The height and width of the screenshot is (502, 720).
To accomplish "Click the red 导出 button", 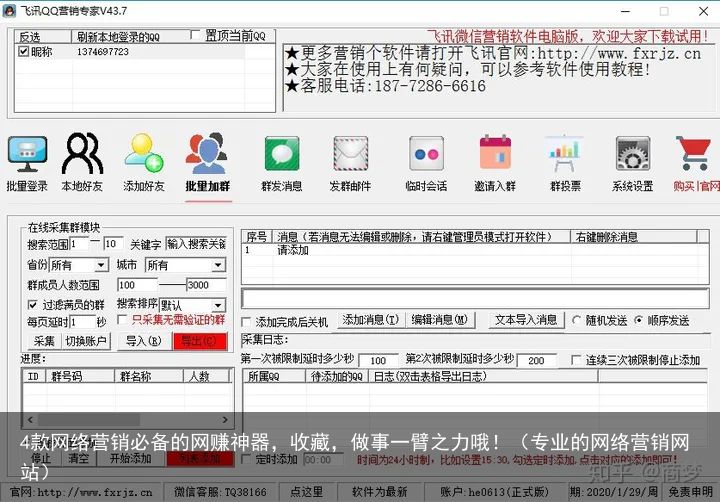I will pyautogui.click(x=200, y=341).
